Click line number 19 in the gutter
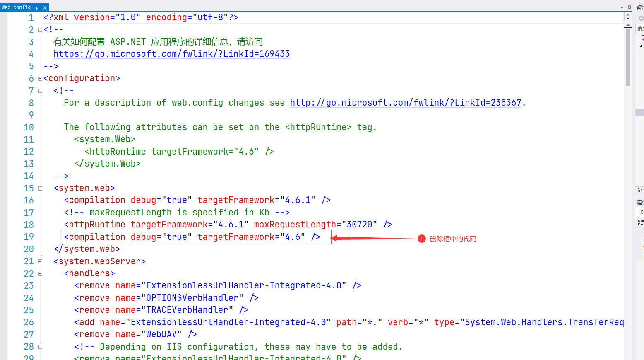Screen dimensions: 644x360 29,237
